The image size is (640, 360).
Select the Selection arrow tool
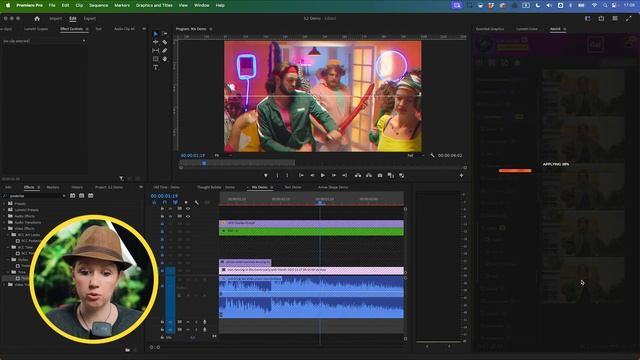coord(156,34)
